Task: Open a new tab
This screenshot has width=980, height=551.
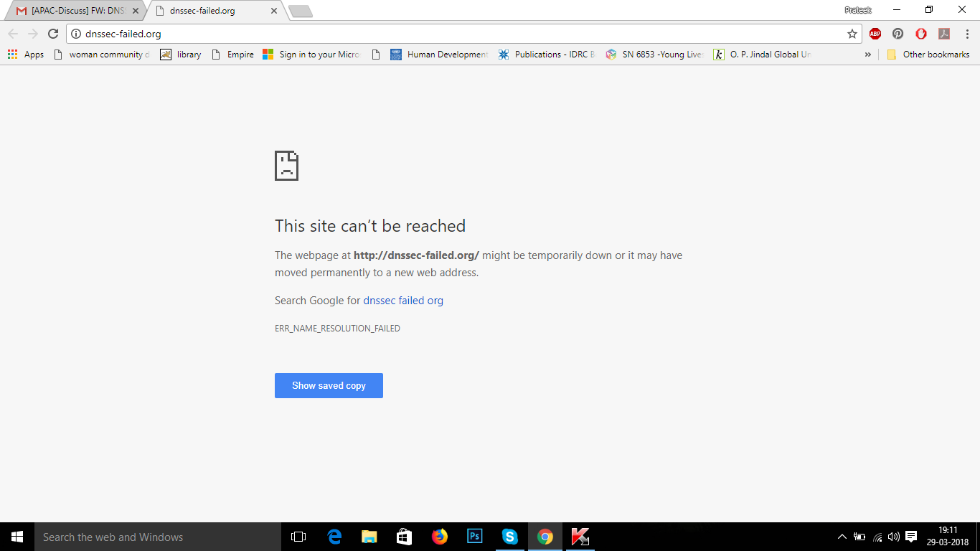Action: pos(300,11)
